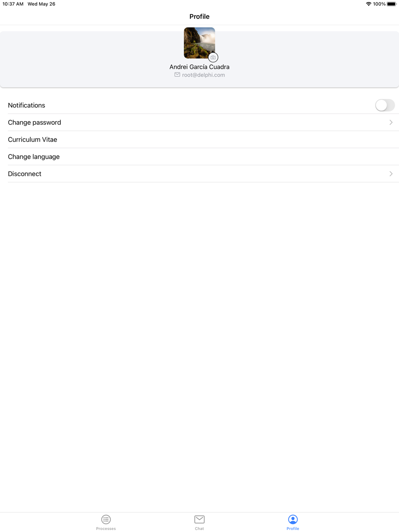The image size is (399, 532).
Task: Tap the Disconnect label
Action: click(x=25, y=174)
